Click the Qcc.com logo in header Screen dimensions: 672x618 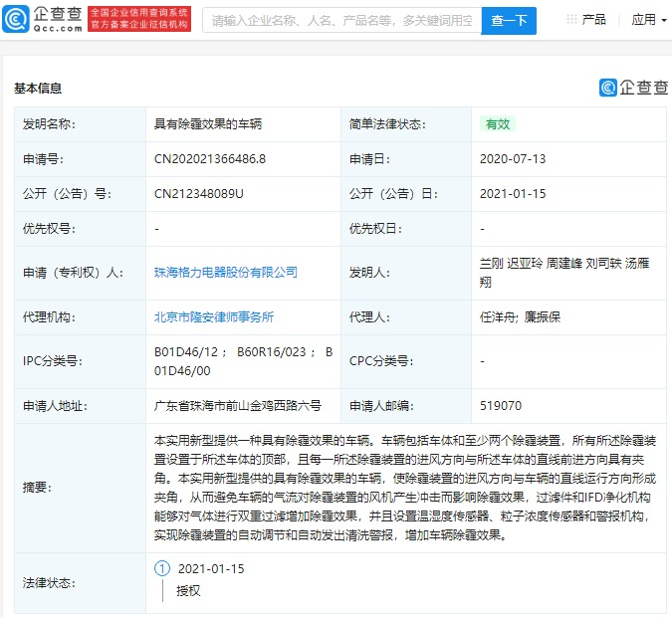coord(42,19)
